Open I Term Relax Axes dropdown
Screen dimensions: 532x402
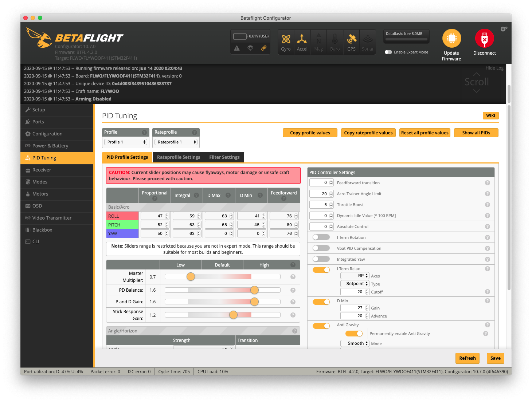[355, 276]
